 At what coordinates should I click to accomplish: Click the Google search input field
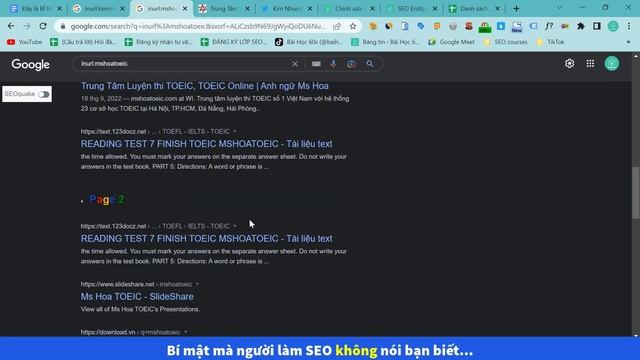pos(184,64)
